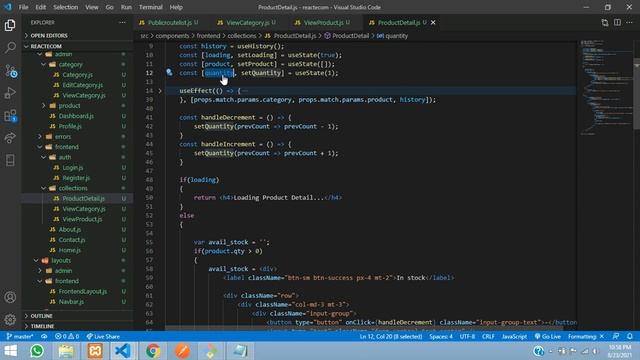The image size is (640, 360).
Task: Switch to the first editor tab PublicrouteList.js
Action: pos(169,22)
